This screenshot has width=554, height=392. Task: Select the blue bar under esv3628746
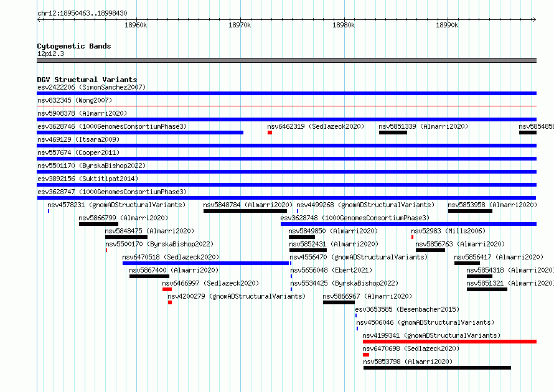(140, 133)
